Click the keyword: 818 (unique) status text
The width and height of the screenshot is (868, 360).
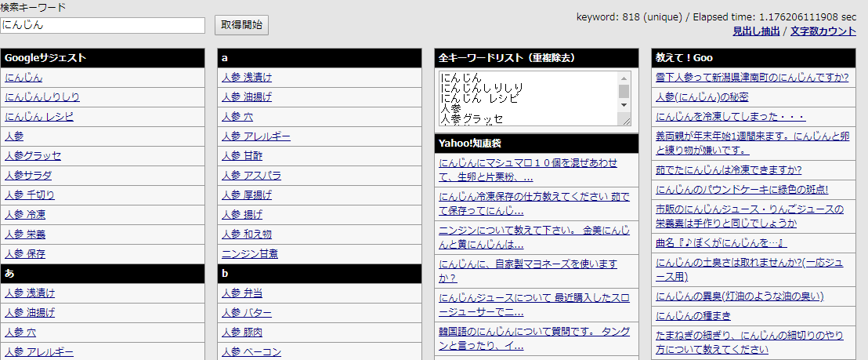pos(629,16)
